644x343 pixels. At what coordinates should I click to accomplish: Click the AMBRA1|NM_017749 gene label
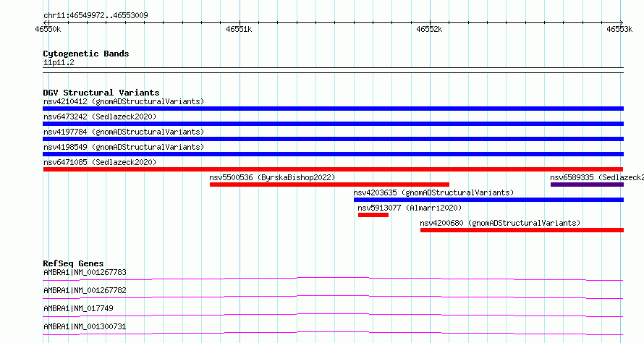(78, 308)
